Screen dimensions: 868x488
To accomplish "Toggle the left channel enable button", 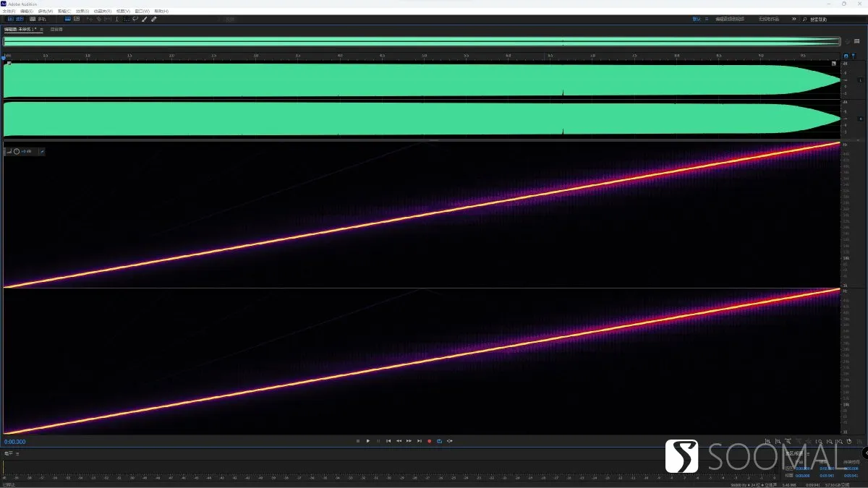I will (x=860, y=80).
